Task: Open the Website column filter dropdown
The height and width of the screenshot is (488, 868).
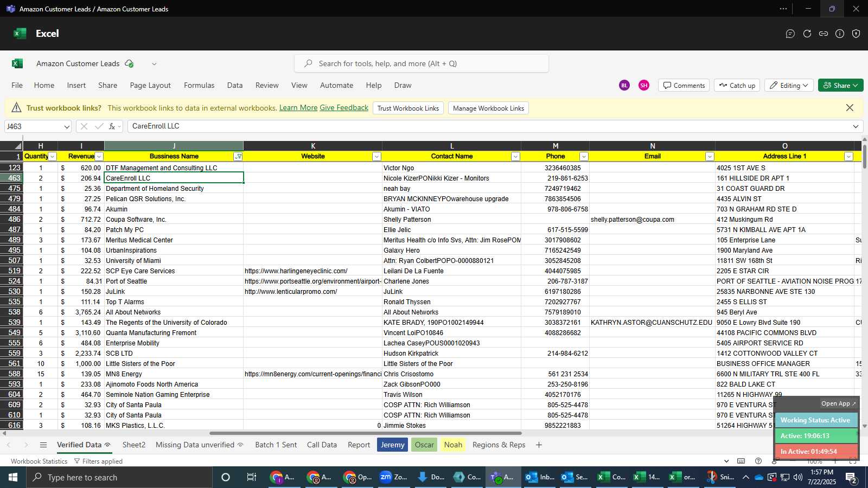Action: click(x=376, y=157)
